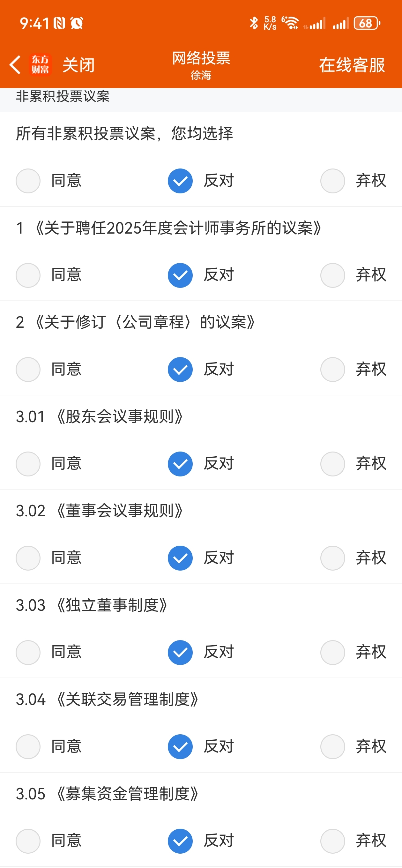This screenshot has width=402, height=868.
Task: Select 弃权 for 3.02 董事会议事规则
Action: (x=332, y=558)
